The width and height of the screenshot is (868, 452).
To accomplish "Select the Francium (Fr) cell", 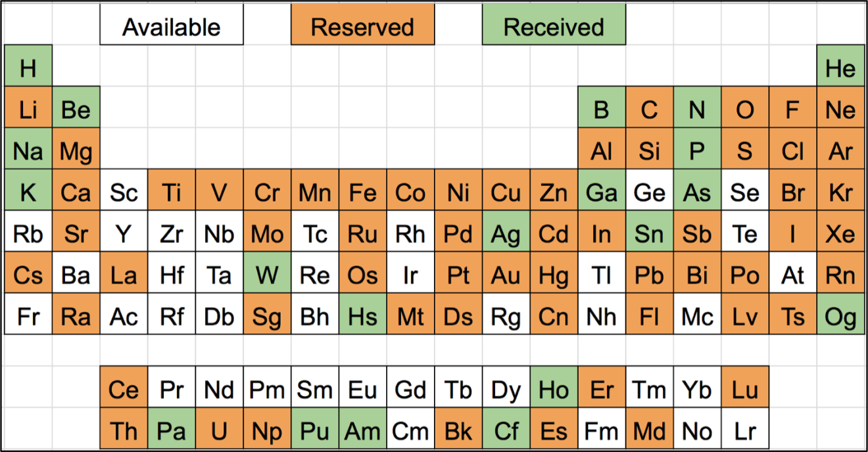I will click(x=28, y=317).
